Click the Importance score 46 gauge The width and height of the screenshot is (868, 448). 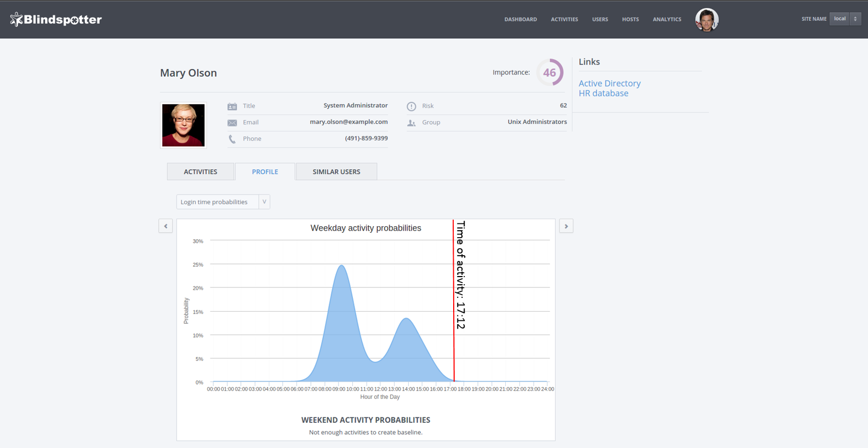coord(550,72)
